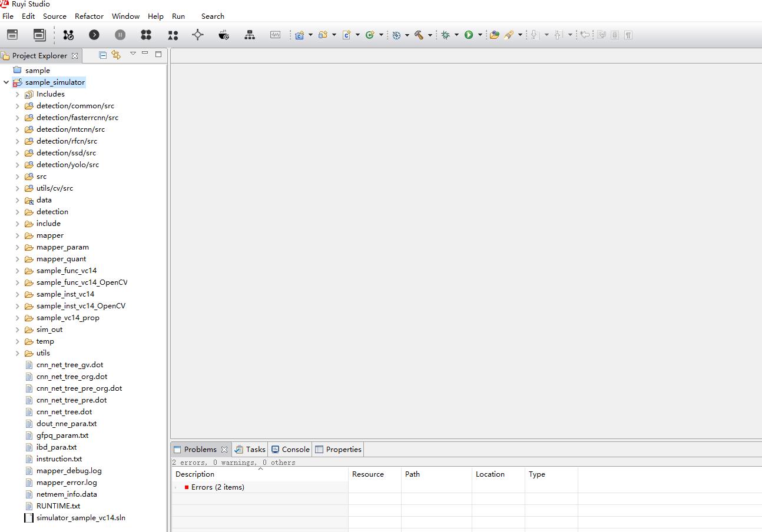Click Collapse All in Project Explorer
The width and height of the screenshot is (762, 532).
click(103, 55)
